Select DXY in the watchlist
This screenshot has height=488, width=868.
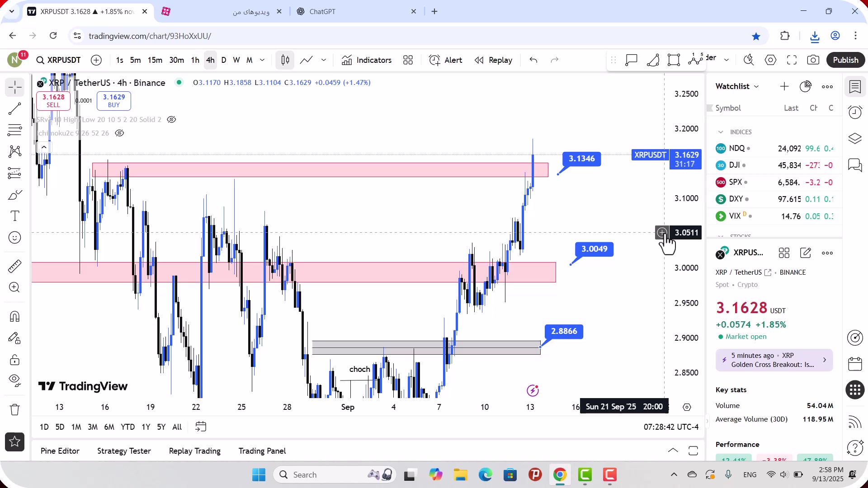pyautogui.click(x=774, y=199)
